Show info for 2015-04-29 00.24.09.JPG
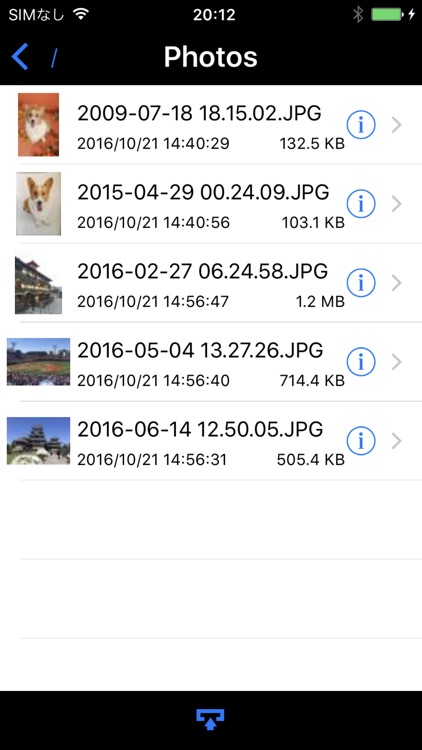Screen dimensions: 422x750 point(361,204)
